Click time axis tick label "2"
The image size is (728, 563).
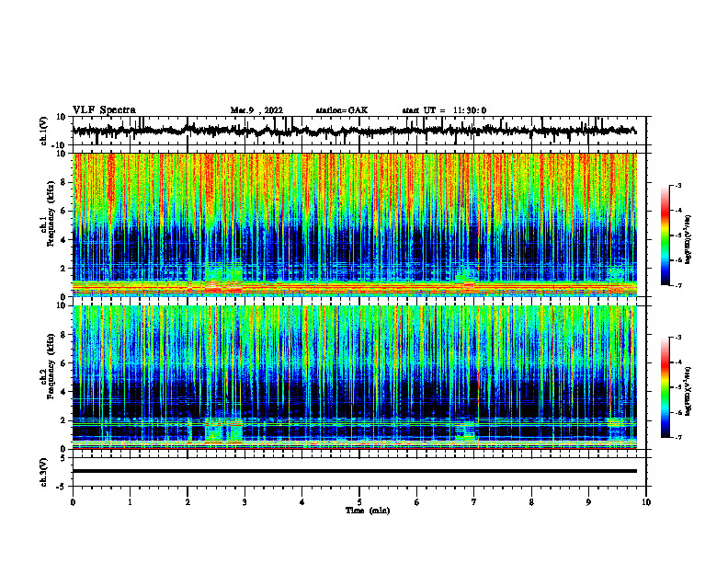click(188, 502)
